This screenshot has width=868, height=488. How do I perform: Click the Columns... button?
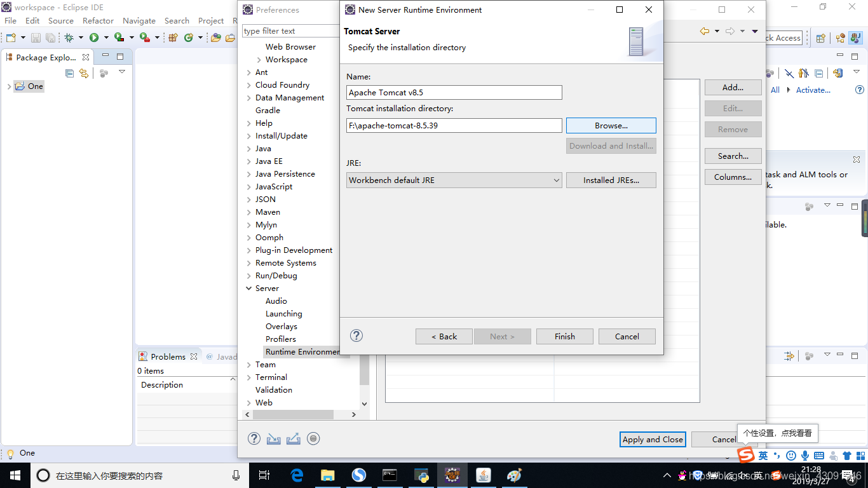[733, 177]
